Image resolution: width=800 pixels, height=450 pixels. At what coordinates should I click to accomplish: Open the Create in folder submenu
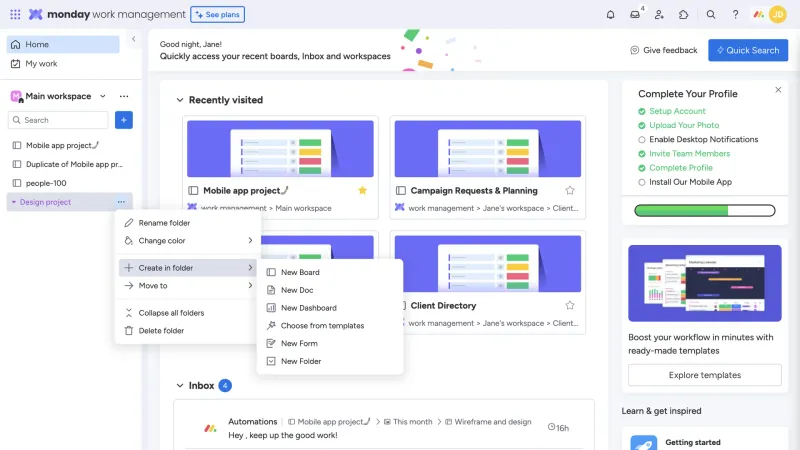coord(188,267)
